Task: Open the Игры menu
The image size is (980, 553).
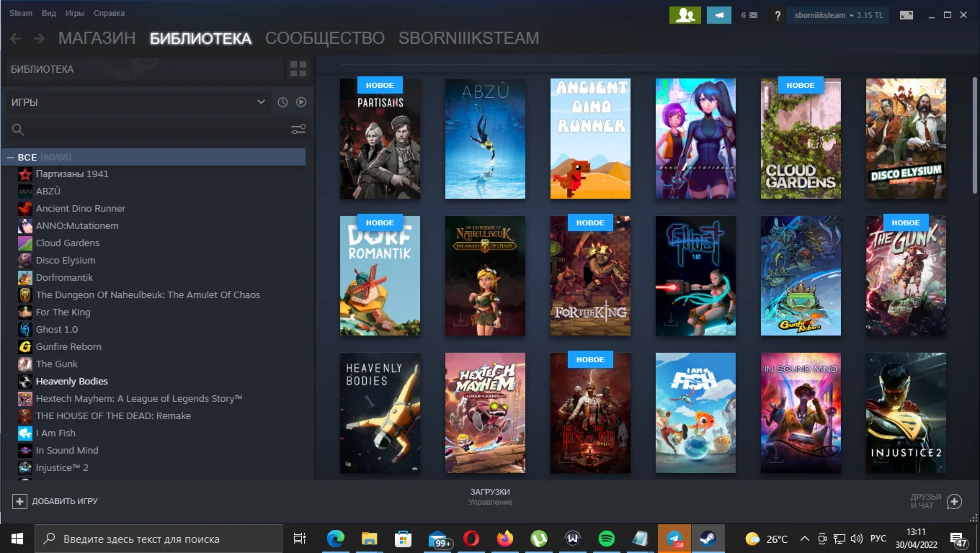Action: 74,13
